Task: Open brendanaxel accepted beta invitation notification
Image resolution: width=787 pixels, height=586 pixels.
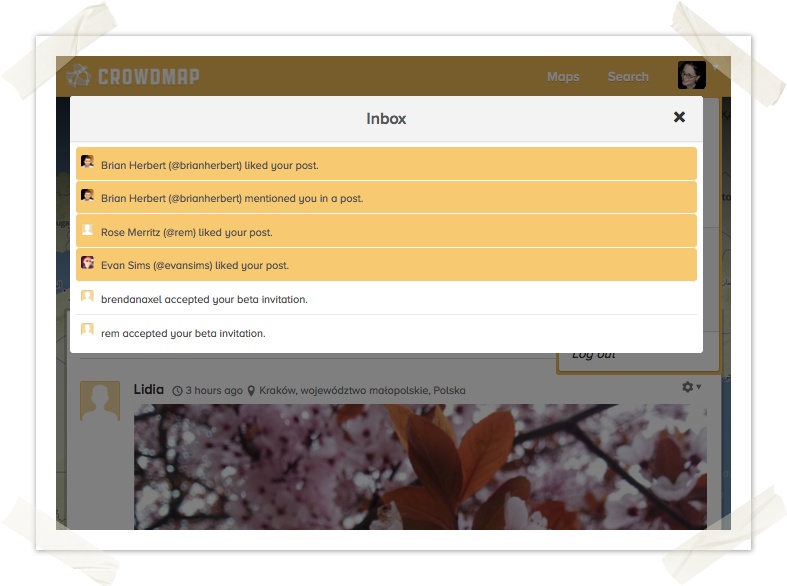Action: pyautogui.click(x=204, y=300)
